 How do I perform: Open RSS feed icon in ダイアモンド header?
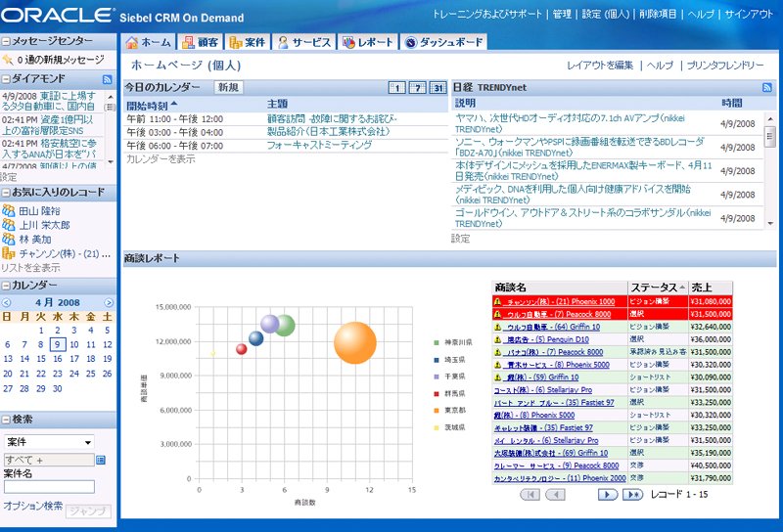tap(107, 79)
